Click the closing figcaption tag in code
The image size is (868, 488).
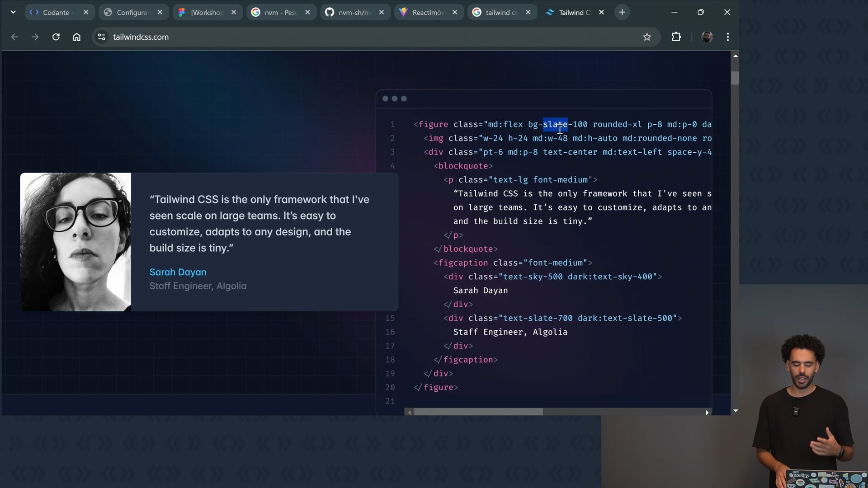pyautogui.click(x=466, y=360)
